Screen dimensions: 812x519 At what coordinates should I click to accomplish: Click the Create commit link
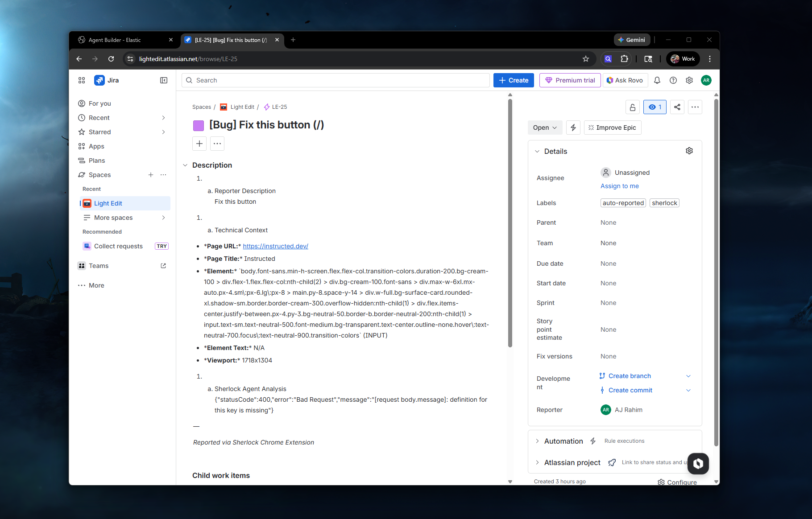630,390
